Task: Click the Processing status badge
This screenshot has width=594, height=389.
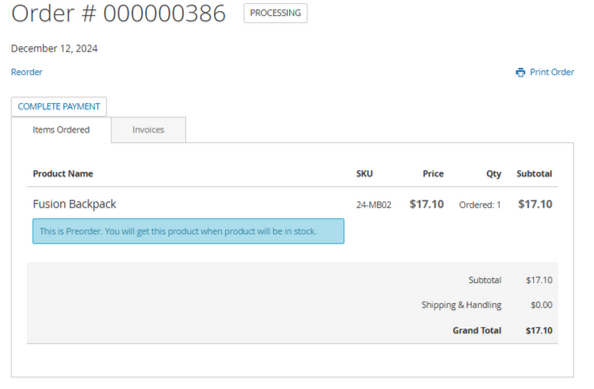Action: click(x=275, y=13)
